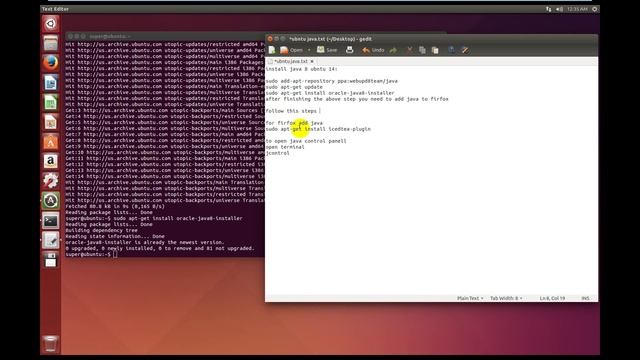The image size is (640, 360).
Task: Undo the last edit in gedit
Action: click(373, 50)
